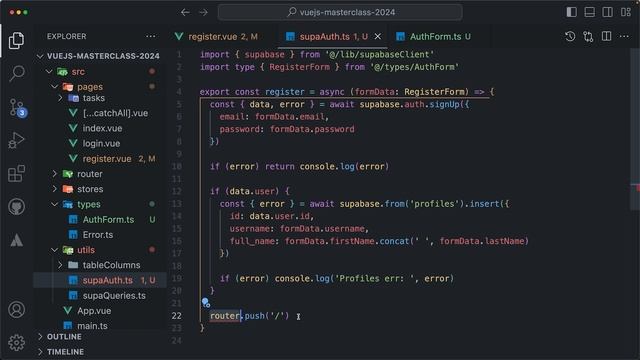Open Source Control view with 3 changes

point(17,108)
